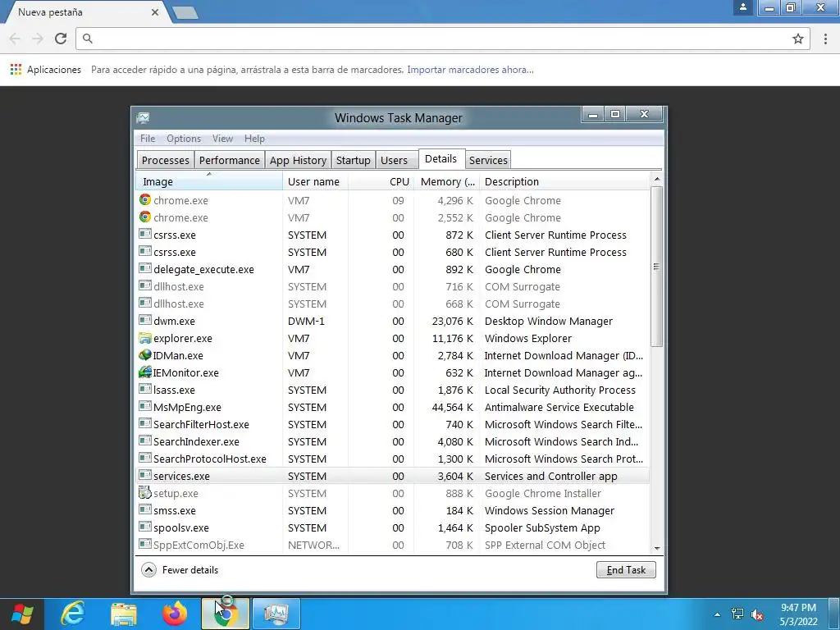Viewport: 840px width, 630px height.
Task: Select lsass.exe process icon
Action: pos(144,390)
